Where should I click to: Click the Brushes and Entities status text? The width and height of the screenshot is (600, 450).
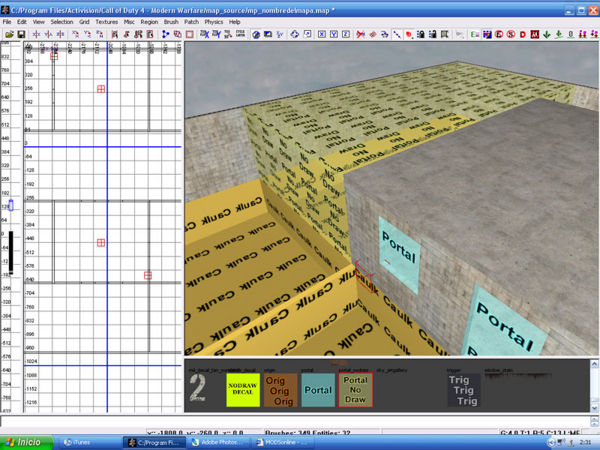point(308,433)
